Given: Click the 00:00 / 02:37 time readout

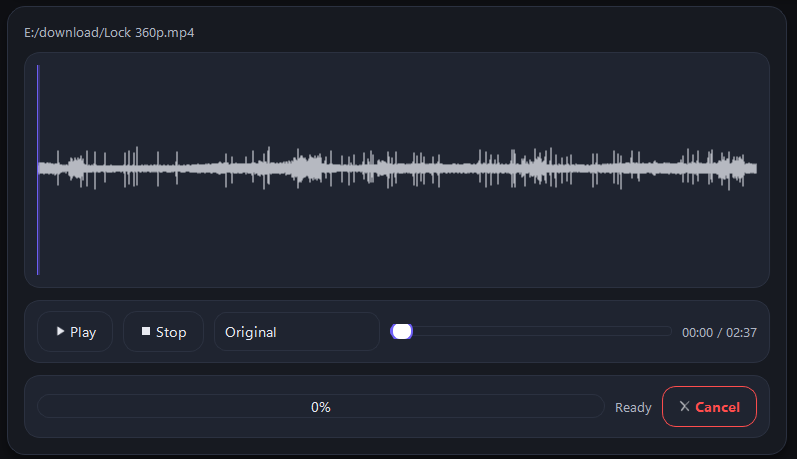Looking at the screenshot, I should pos(719,332).
